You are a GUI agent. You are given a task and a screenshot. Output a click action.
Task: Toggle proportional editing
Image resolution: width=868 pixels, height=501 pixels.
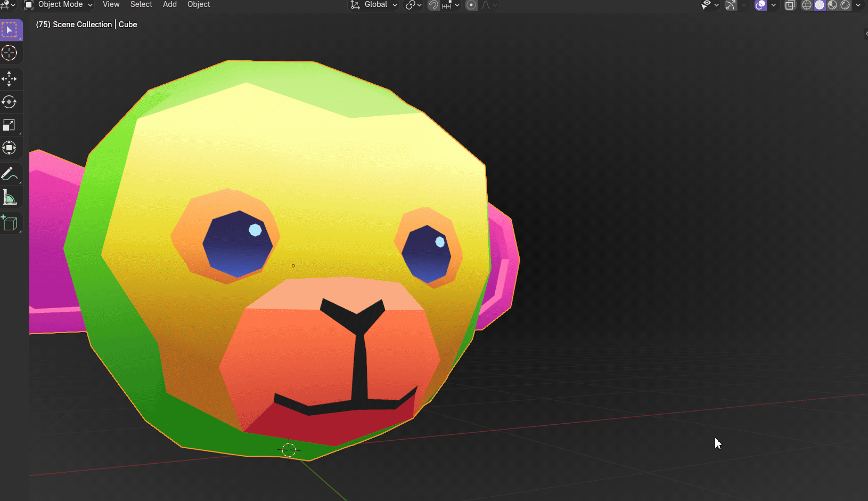point(471,5)
